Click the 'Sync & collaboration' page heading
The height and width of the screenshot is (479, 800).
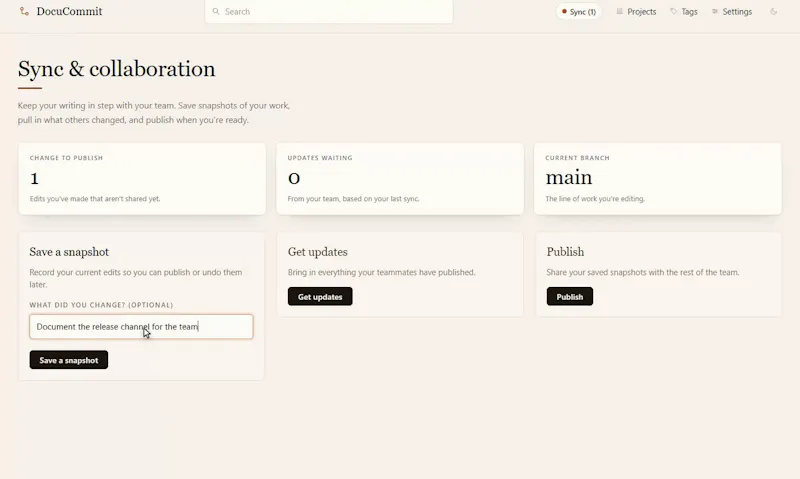116,69
